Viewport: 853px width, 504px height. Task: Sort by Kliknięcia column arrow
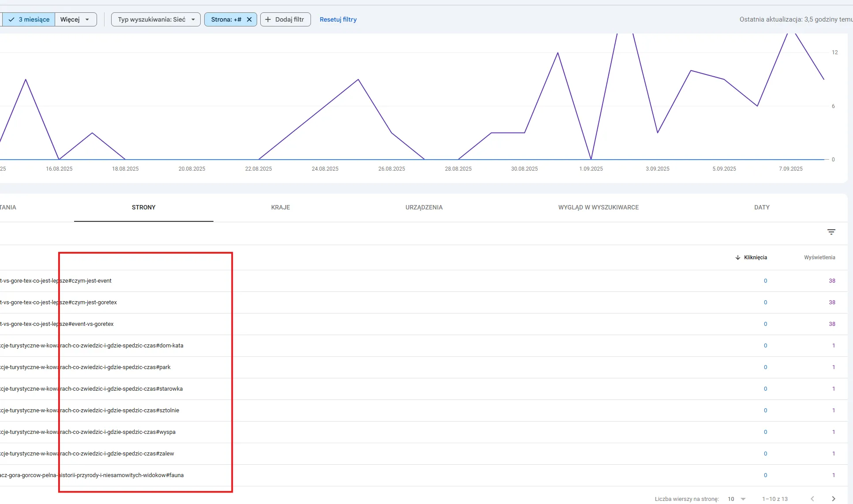click(x=738, y=258)
